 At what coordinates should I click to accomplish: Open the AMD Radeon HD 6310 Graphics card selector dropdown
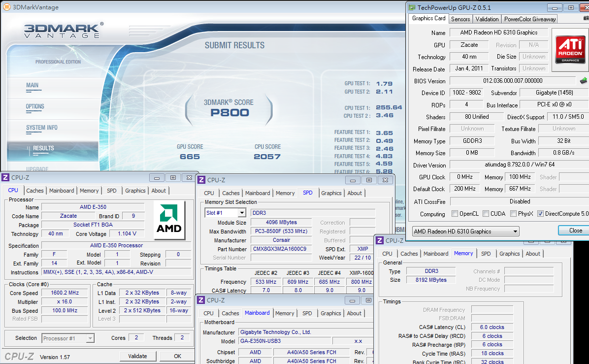coord(515,232)
